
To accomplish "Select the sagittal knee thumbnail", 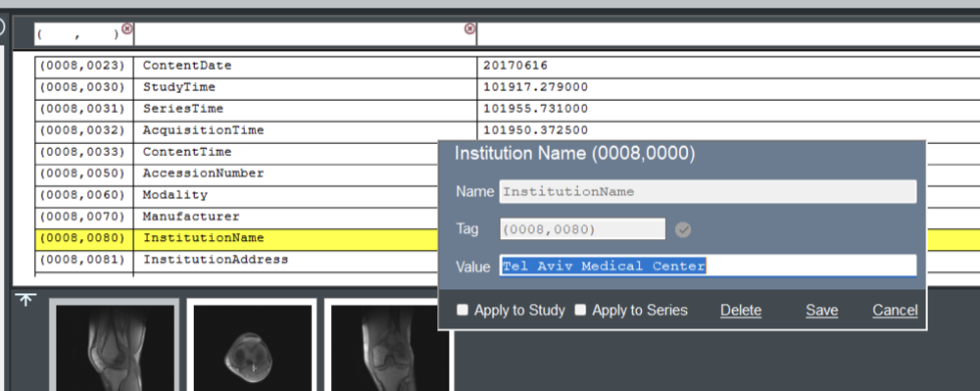I will point(115,345).
